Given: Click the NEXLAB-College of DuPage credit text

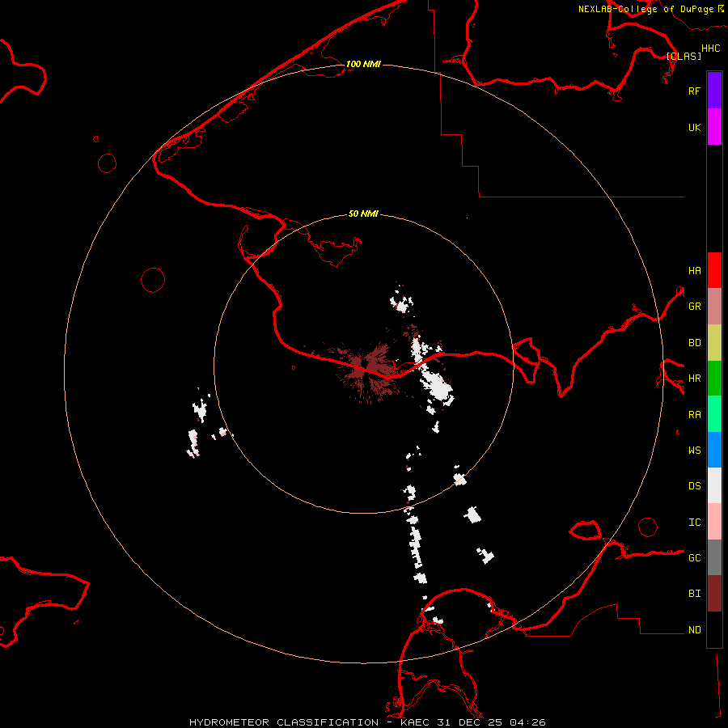Looking at the screenshot, I should (x=645, y=9).
